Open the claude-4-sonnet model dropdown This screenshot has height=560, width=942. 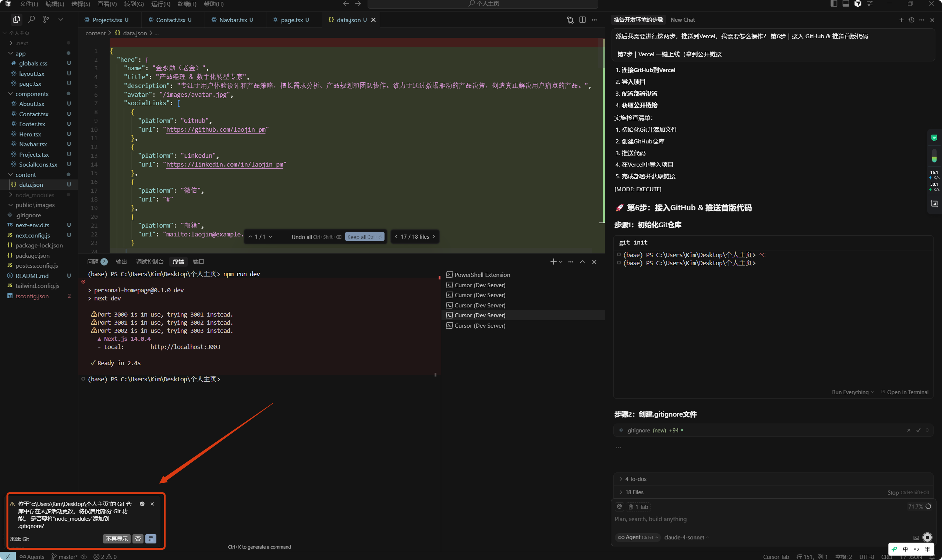click(686, 537)
